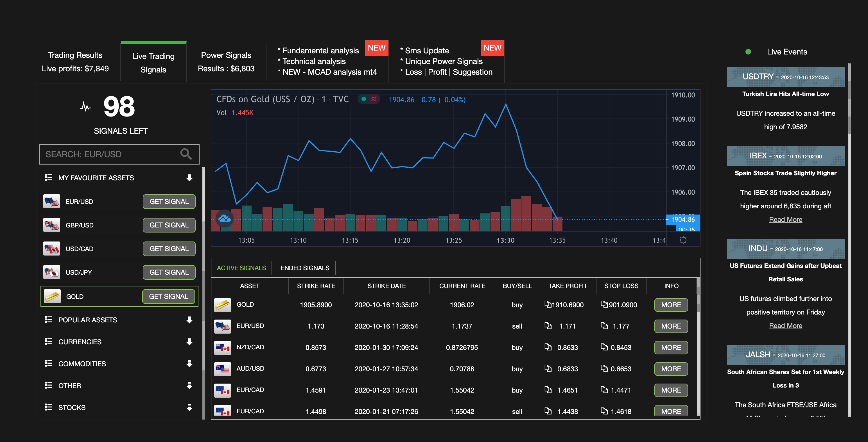Click the GBP/USD flag icon
The image size is (868, 442).
pyautogui.click(x=51, y=225)
